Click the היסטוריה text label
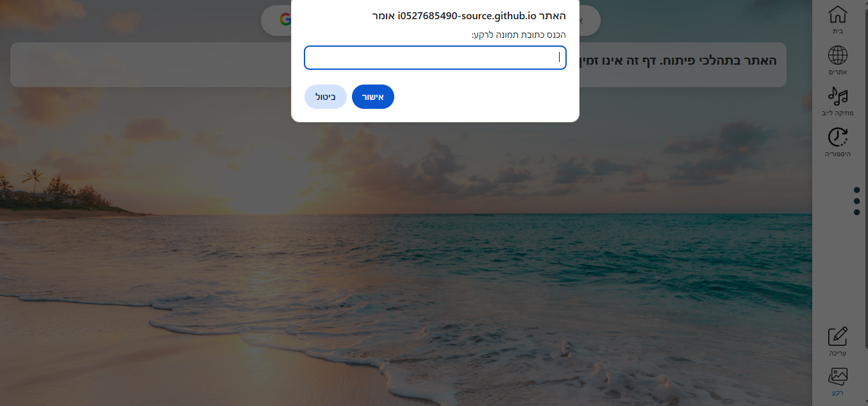 [x=837, y=154]
